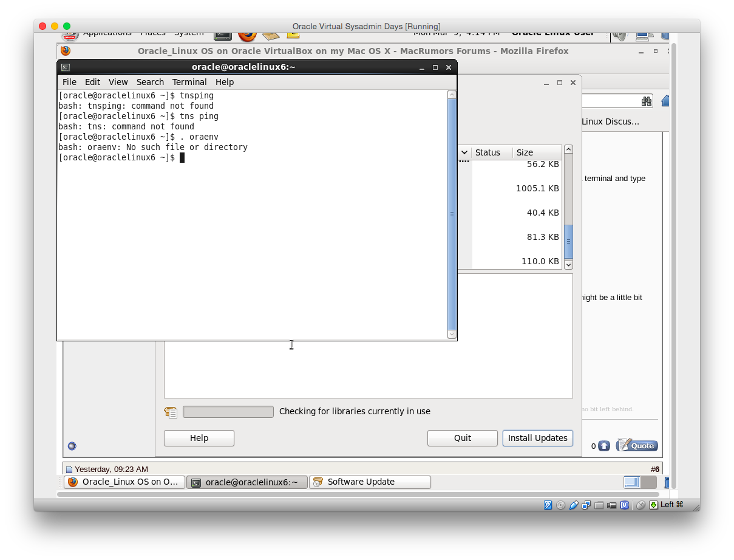The image size is (734, 560).
Task: Toggle the mouse integration icon in status bar
Action: (x=641, y=505)
